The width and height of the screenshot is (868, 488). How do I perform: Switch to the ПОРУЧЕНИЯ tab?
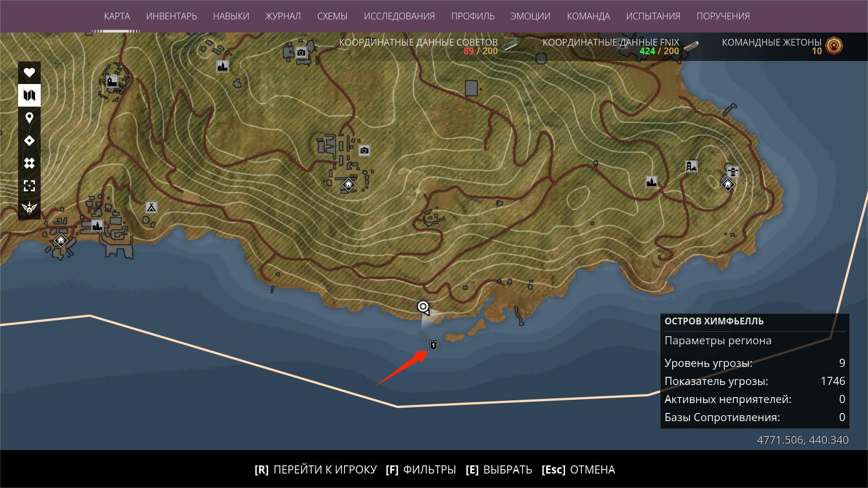coord(723,16)
